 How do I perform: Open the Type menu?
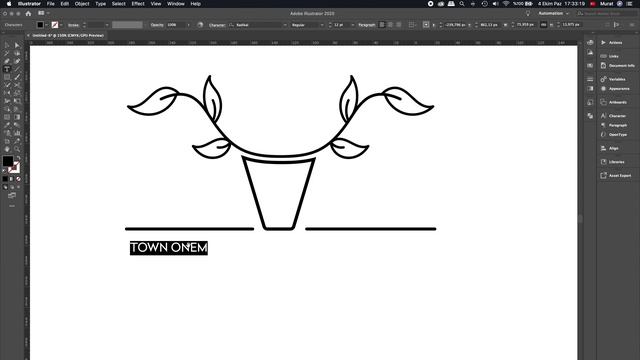click(100, 4)
